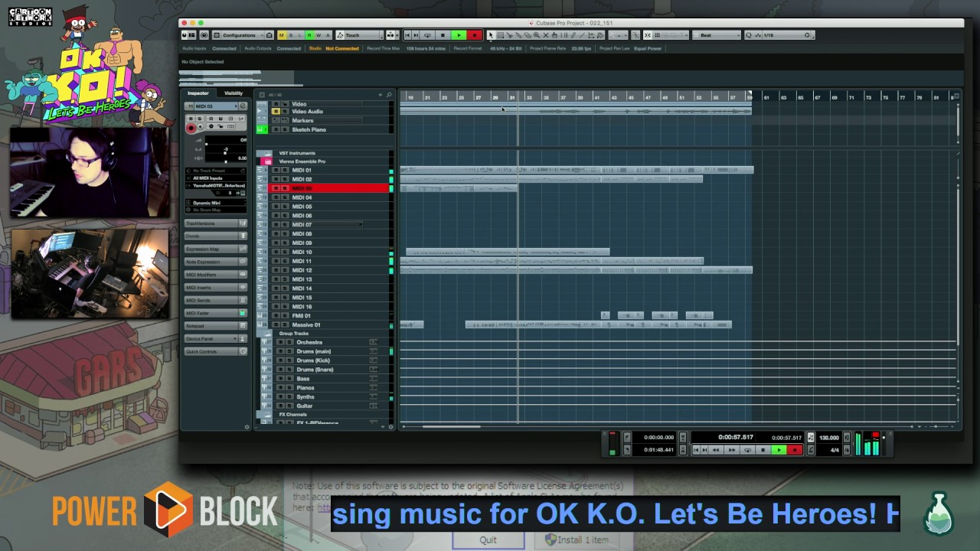Select the Zoom magnifier tool

coord(537,35)
